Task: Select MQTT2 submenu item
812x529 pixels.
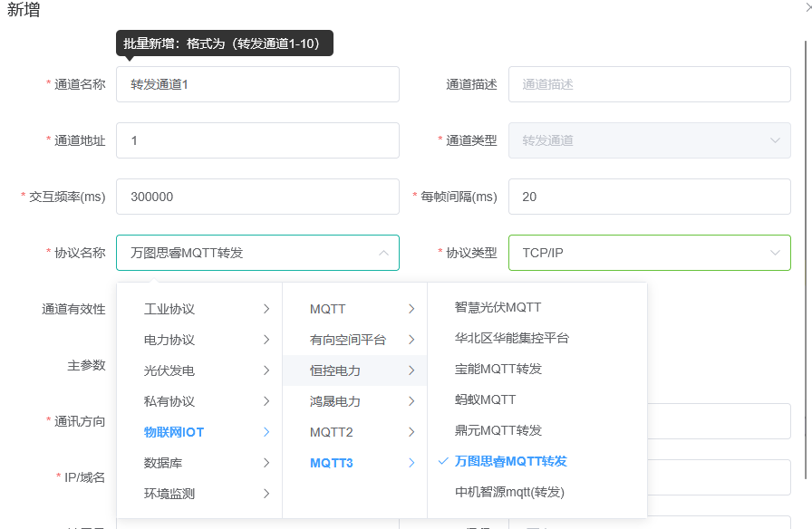Action: [x=332, y=432]
